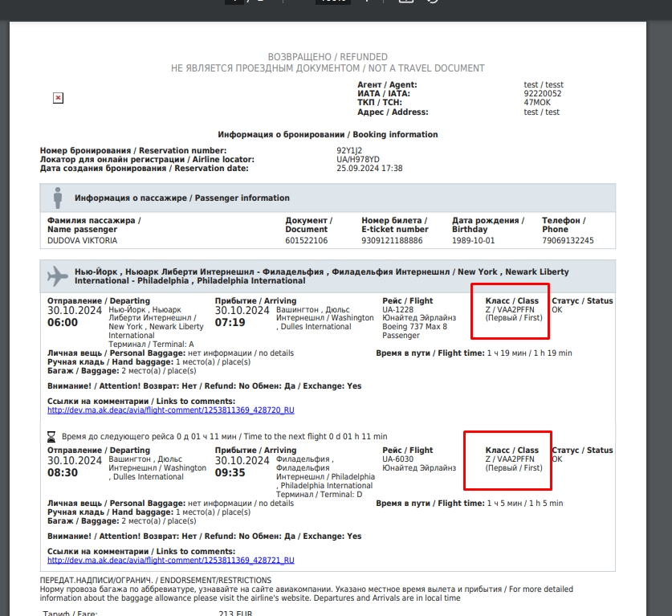Click the "Time to the next flight" layover line

click(225, 436)
